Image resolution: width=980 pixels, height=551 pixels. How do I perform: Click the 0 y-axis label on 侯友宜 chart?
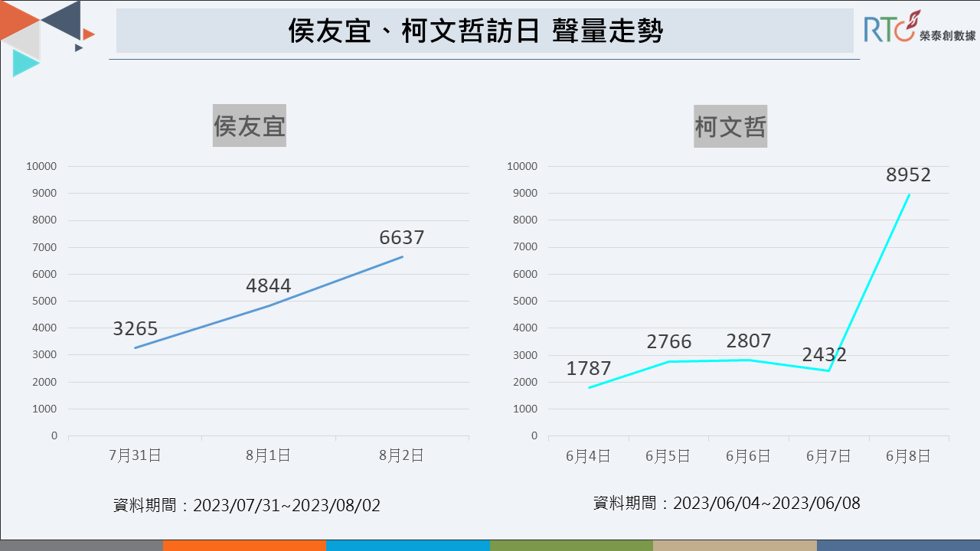(54, 435)
